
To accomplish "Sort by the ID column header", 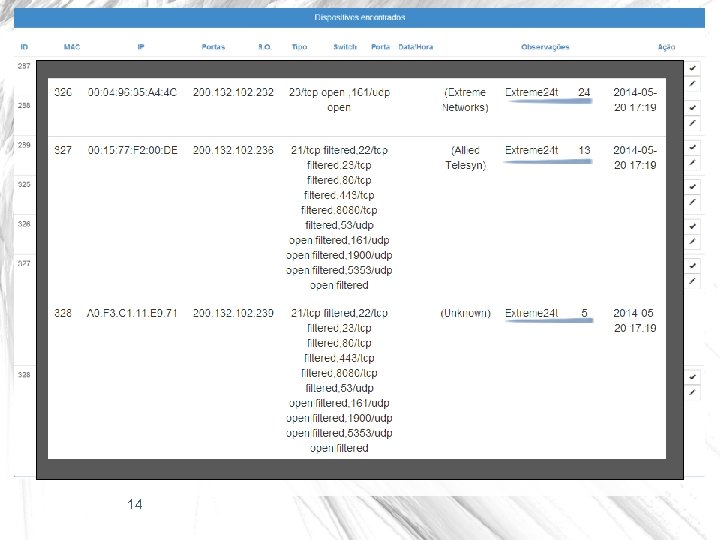I will pos(24,47).
